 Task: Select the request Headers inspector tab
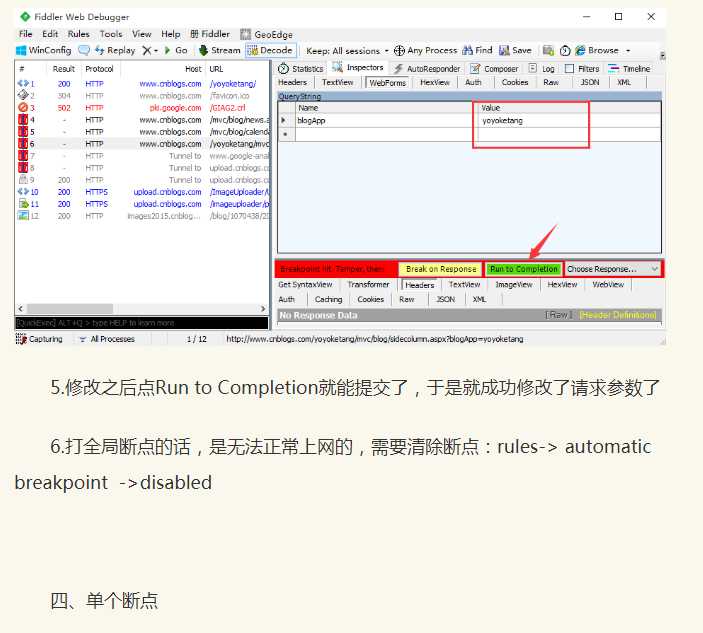[292, 82]
